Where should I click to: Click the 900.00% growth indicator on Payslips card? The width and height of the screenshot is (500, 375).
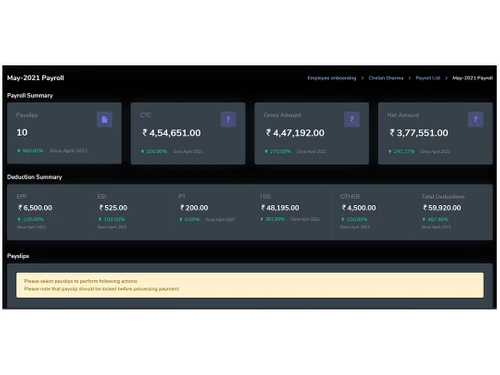click(30, 151)
